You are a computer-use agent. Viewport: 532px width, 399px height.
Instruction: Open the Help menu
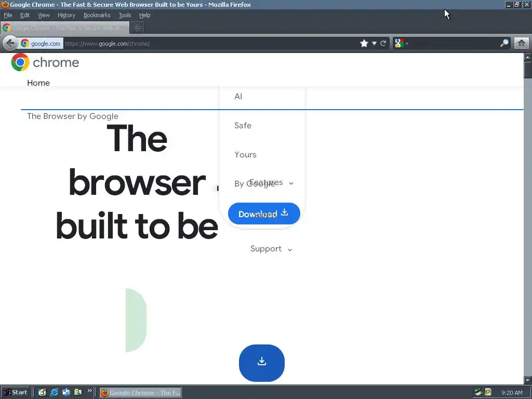click(x=145, y=15)
